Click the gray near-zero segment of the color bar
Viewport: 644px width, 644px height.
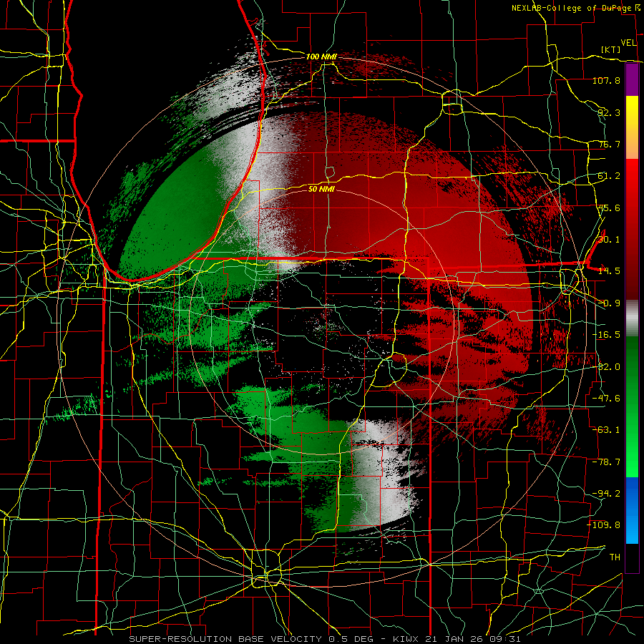[x=632, y=318]
